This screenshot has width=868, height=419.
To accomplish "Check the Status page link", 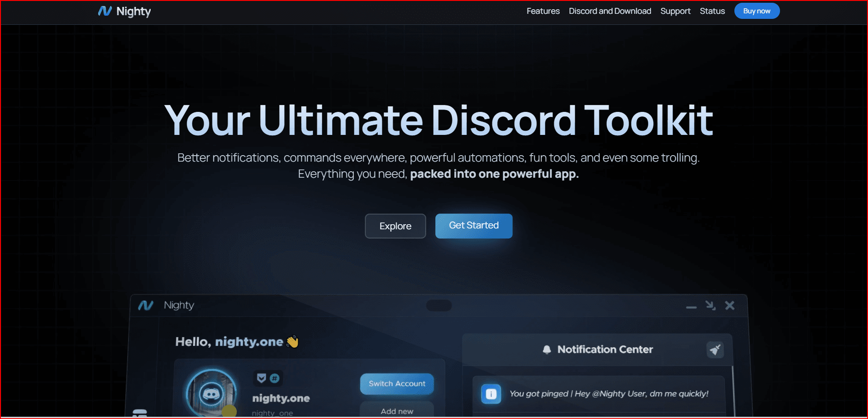I will coord(712,11).
